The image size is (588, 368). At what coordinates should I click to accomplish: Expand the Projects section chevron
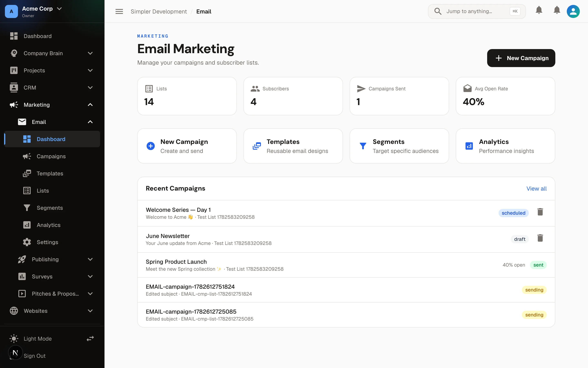(x=90, y=70)
